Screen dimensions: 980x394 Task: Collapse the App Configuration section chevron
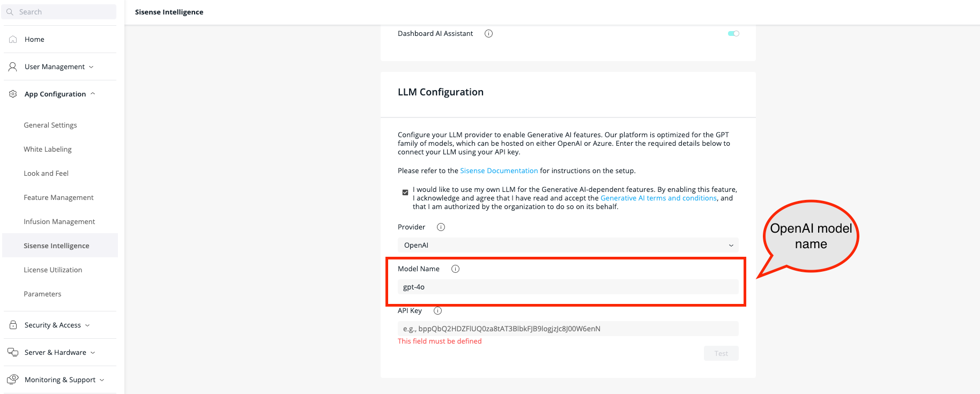93,94
